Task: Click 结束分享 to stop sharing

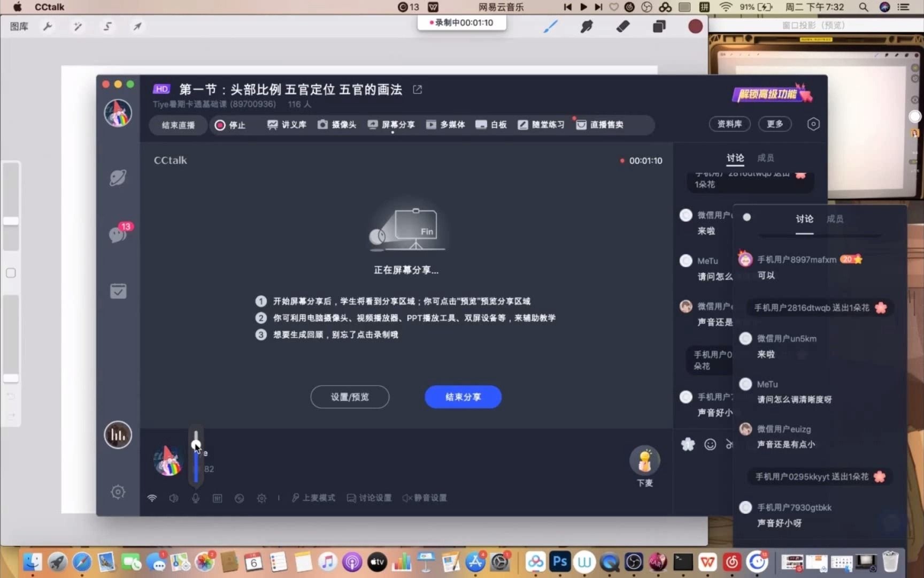Action: pos(463,397)
